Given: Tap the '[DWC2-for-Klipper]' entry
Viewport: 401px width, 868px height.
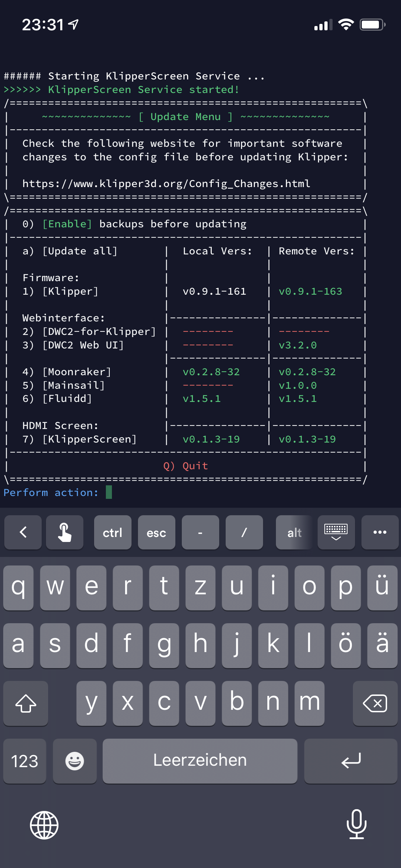Looking at the screenshot, I should click(x=99, y=331).
